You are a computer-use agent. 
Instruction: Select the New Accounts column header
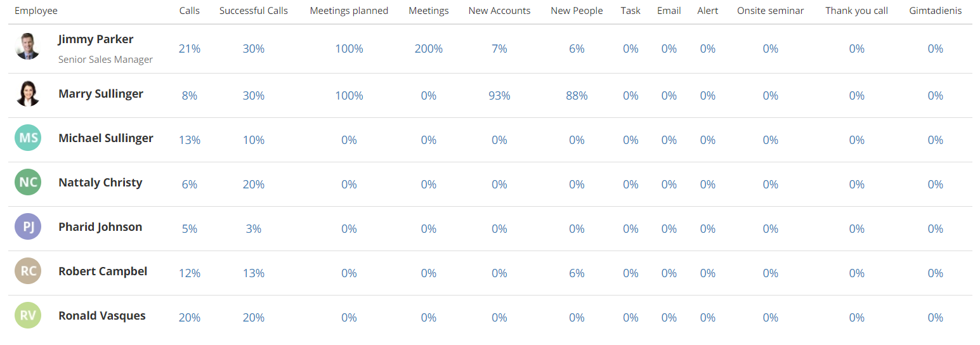pyautogui.click(x=499, y=11)
